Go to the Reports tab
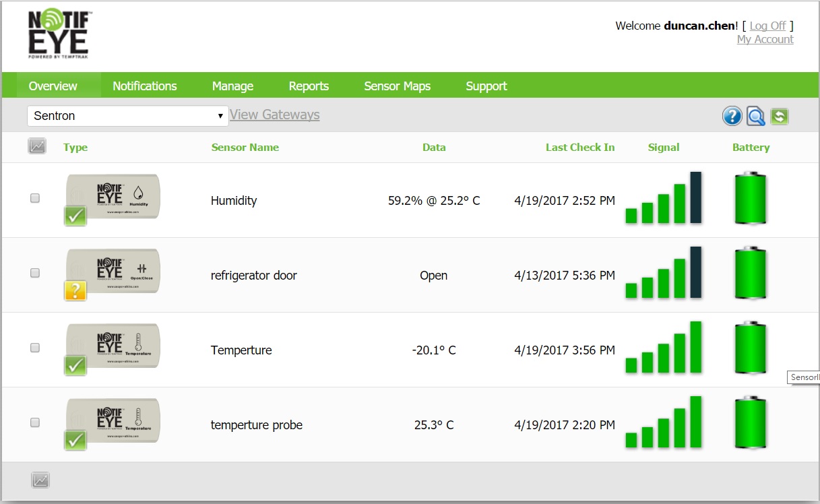 pyautogui.click(x=309, y=86)
